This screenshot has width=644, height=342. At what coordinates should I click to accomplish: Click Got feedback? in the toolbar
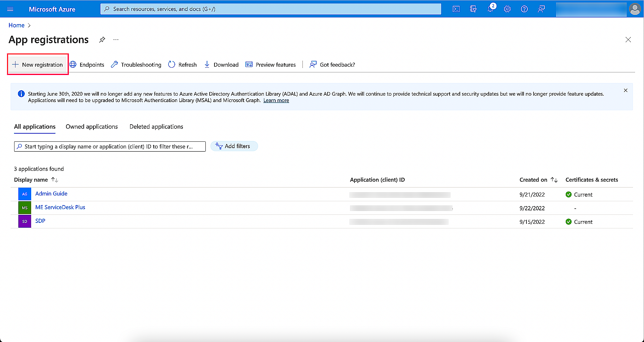332,65
